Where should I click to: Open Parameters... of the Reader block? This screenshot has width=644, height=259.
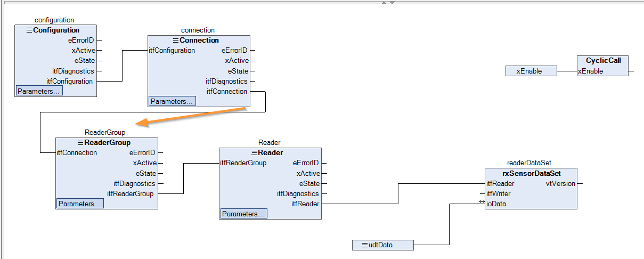243,214
